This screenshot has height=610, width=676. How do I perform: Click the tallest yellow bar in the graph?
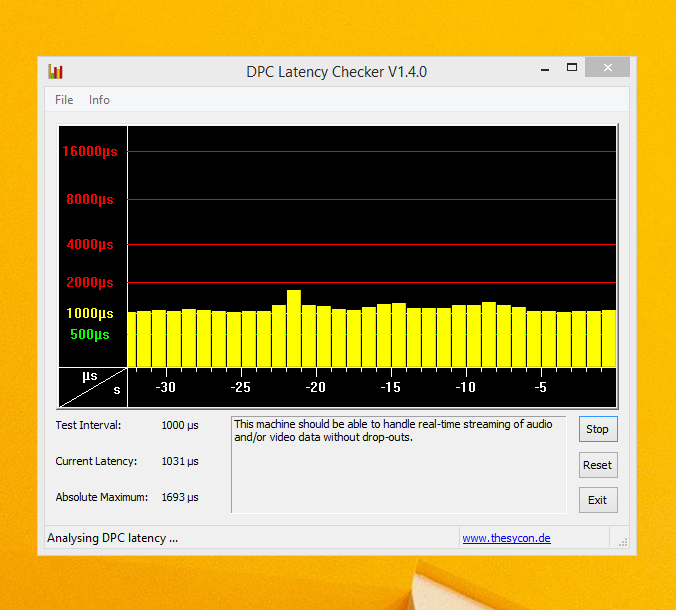(294, 328)
